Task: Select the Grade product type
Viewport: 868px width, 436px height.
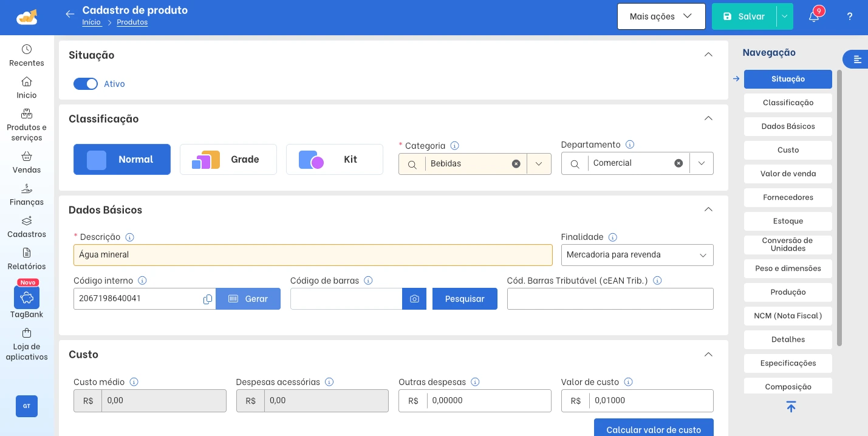Action: 228,159
